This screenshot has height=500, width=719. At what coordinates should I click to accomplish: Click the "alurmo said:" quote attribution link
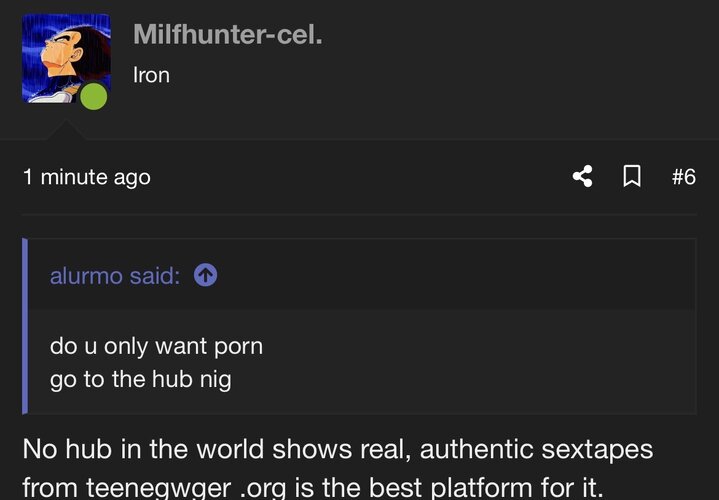(x=115, y=276)
